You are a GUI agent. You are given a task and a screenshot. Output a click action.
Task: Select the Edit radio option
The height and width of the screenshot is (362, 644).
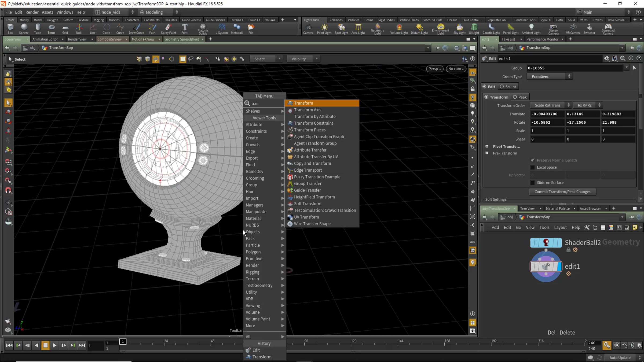pyautogui.click(x=489, y=87)
